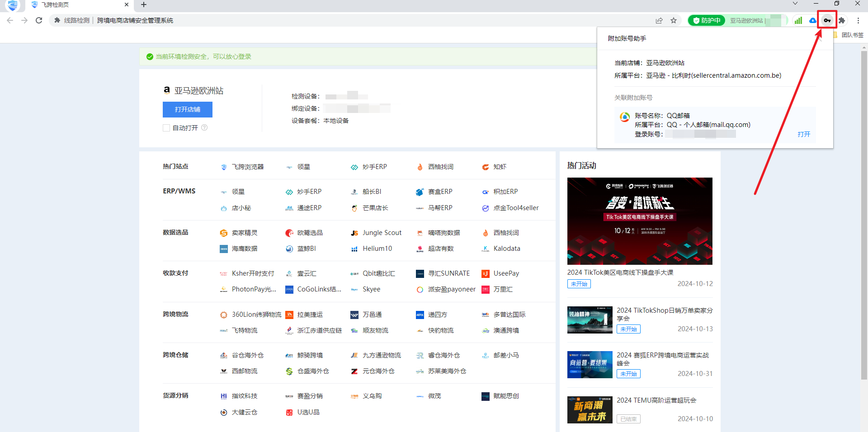Open the three-dot browser menu
Viewport: 868px width, 432px height.
(858, 20)
